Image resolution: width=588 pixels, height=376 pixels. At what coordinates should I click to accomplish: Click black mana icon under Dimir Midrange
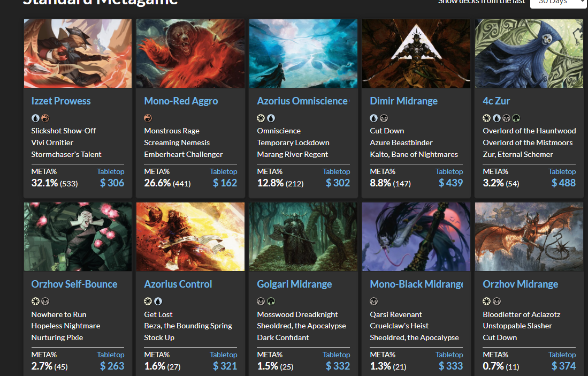pyautogui.click(x=384, y=118)
